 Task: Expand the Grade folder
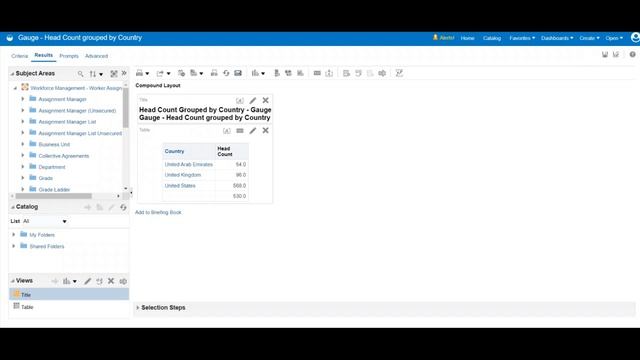(x=23, y=178)
